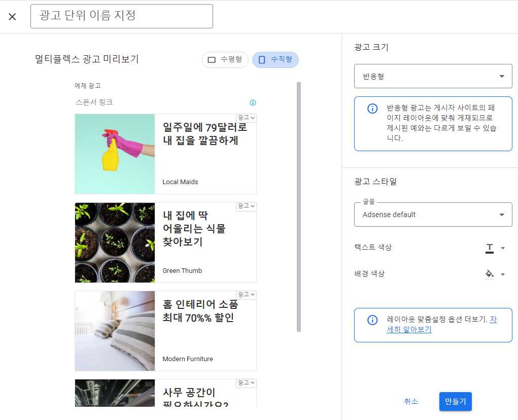Click the text color T icon

click(490, 248)
